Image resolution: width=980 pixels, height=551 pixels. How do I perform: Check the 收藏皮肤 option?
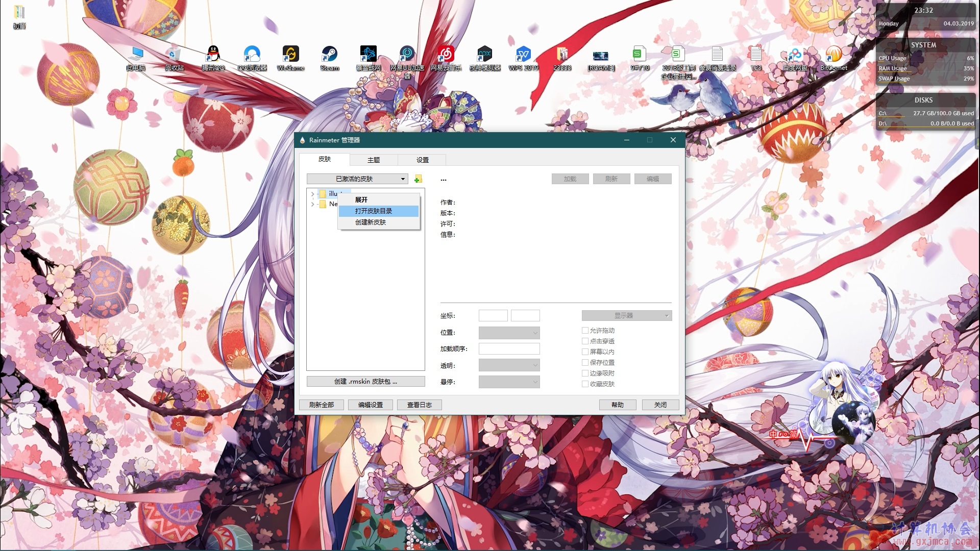click(585, 384)
